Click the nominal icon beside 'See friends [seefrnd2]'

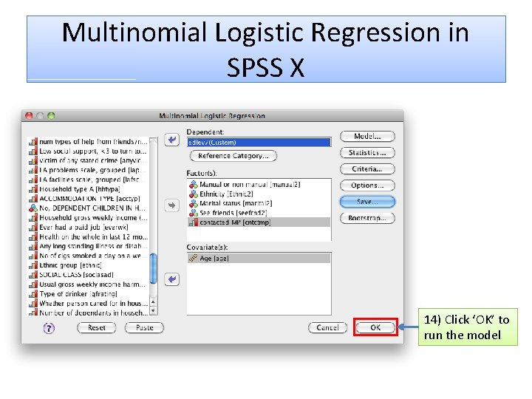tap(194, 213)
